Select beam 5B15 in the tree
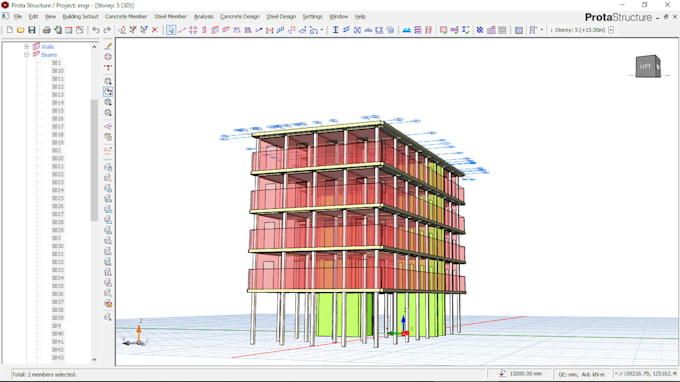The image size is (680, 382). click(58, 111)
